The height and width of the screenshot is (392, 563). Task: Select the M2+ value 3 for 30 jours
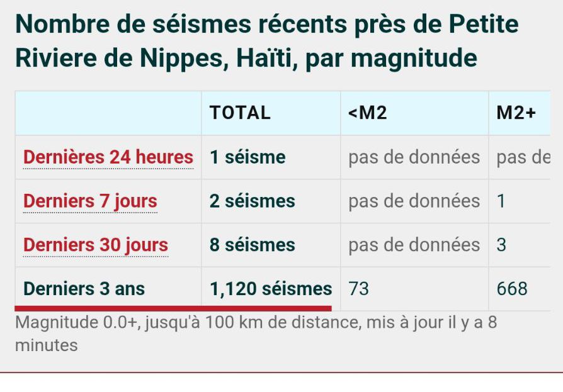tap(501, 245)
